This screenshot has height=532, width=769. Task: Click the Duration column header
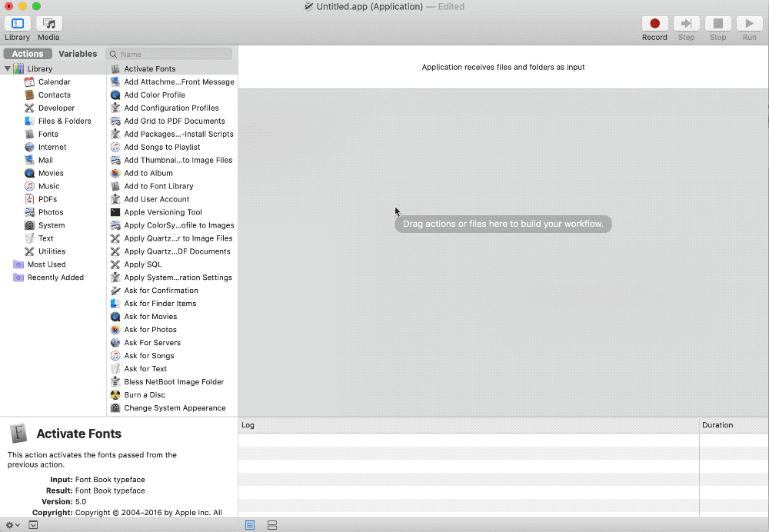734,425
